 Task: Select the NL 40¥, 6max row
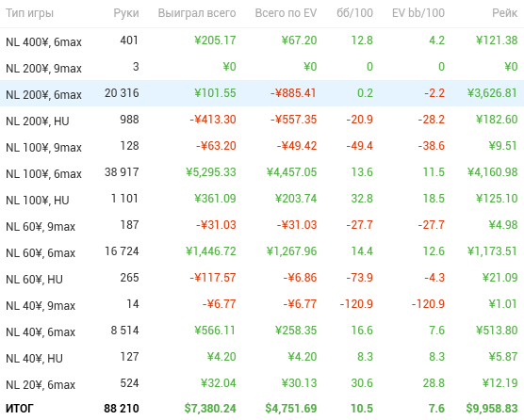pyautogui.click(x=262, y=331)
